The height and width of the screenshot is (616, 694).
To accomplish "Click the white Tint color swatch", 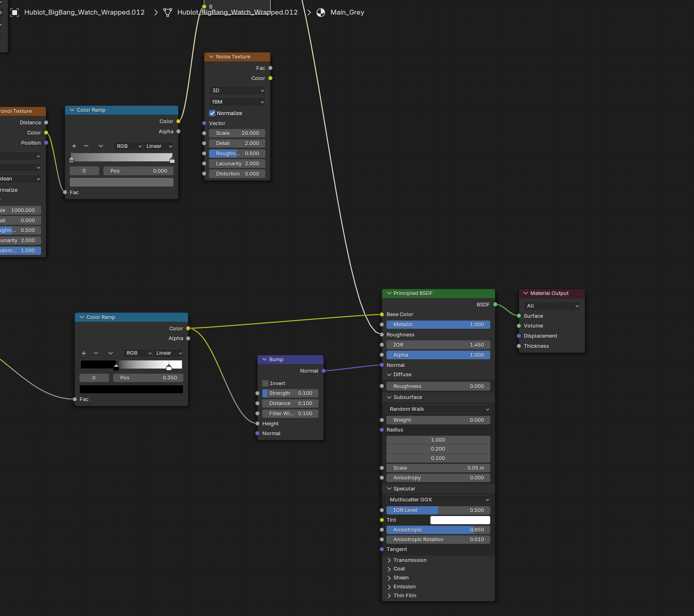I will click(460, 520).
